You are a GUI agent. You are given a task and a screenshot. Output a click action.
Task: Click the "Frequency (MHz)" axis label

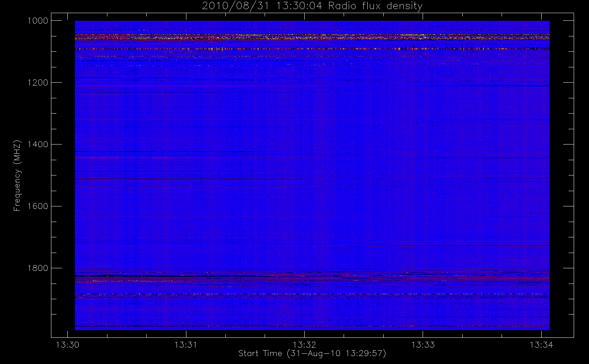[17, 175]
